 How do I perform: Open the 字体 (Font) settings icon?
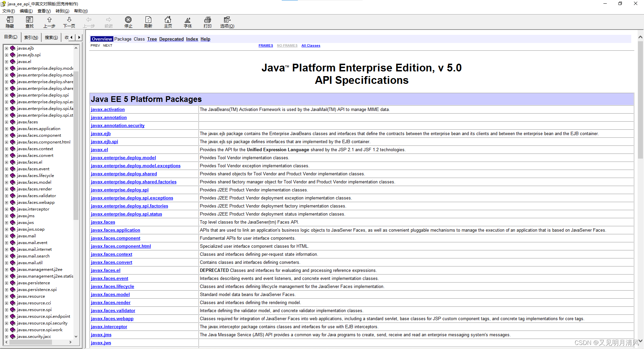pos(187,22)
